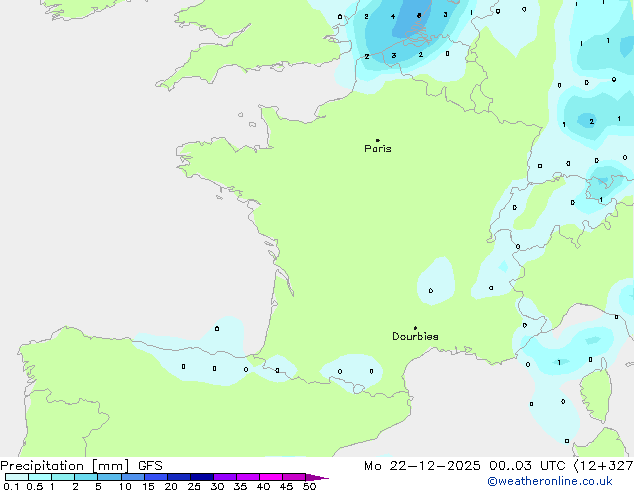Click the legend value 35
This screenshot has width=634, height=490.
(x=240, y=486)
